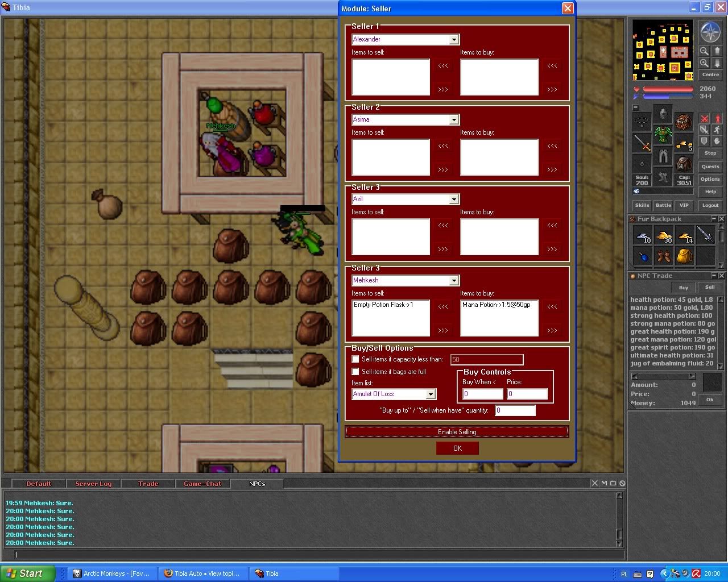The width and height of the screenshot is (728, 582).
Task: Expand the Seller 3 Azil dropdown
Action: (x=453, y=199)
